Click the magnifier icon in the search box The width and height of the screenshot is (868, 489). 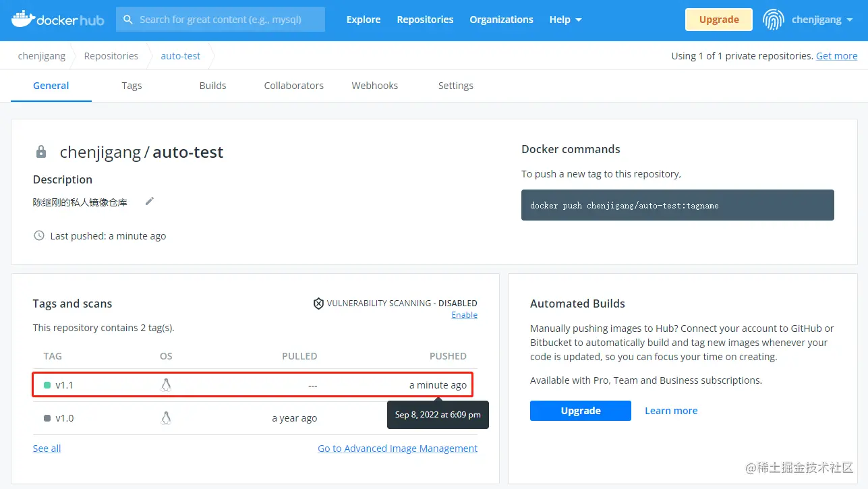(127, 20)
